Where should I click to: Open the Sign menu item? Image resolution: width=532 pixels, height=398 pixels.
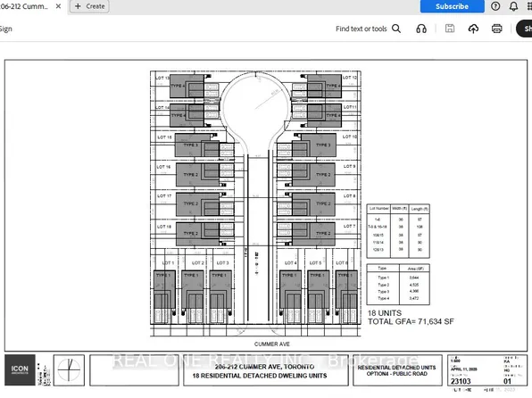5,29
